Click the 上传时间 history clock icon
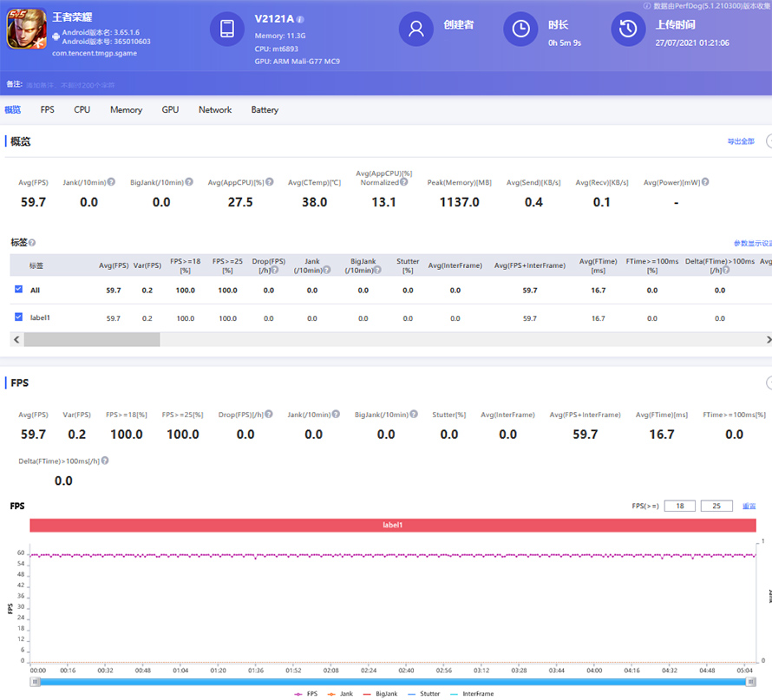Screen dimensions: 772x700 tap(628, 29)
